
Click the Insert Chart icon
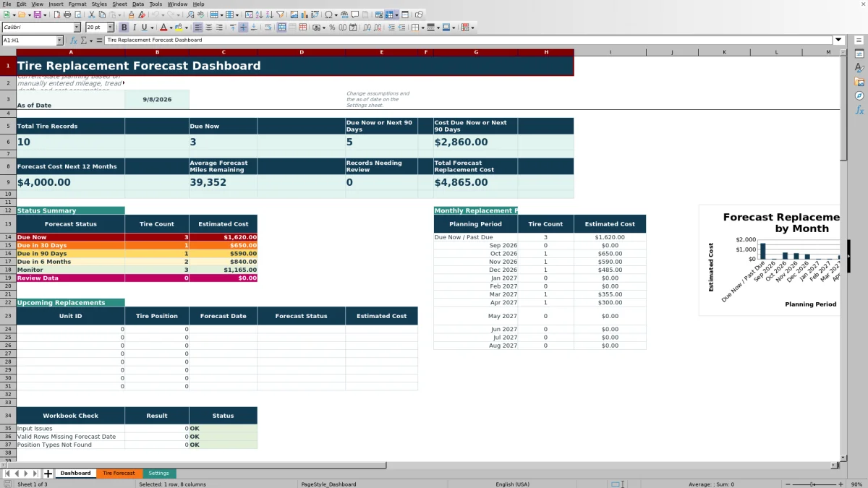point(304,14)
